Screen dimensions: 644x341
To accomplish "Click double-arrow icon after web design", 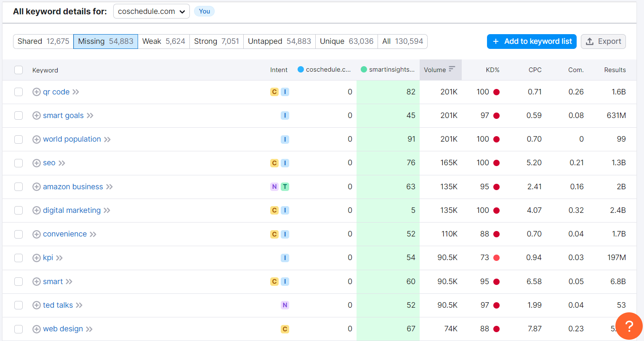I will point(89,329).
